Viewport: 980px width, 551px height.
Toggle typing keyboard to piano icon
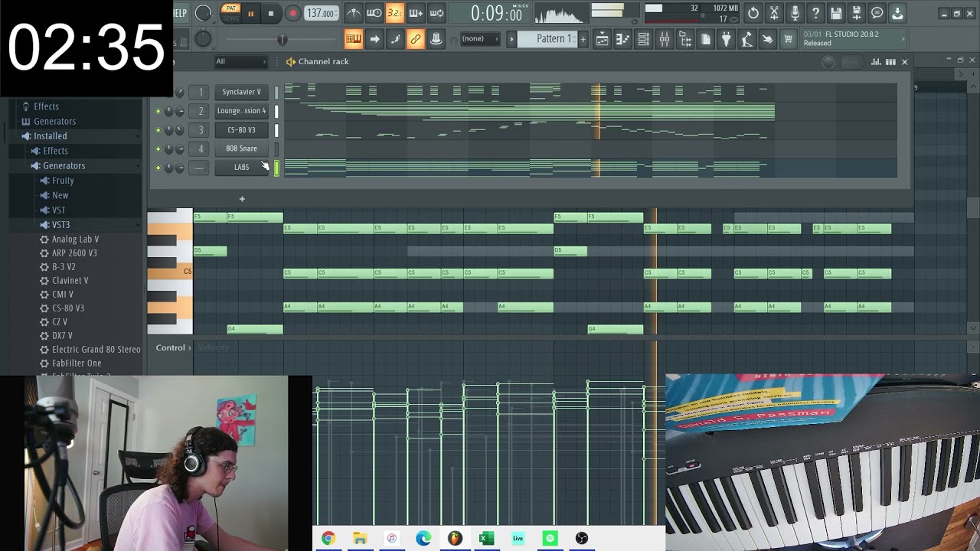coord(353,39)
